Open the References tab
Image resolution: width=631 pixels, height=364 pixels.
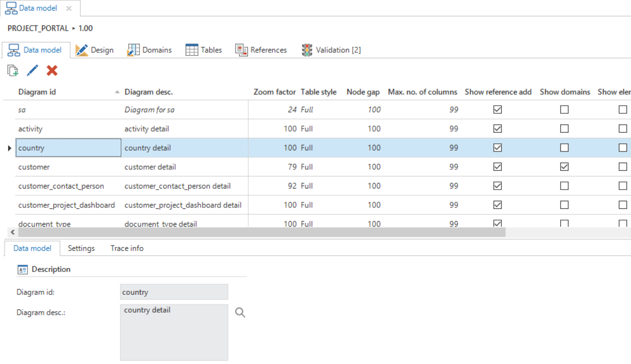pos(261,50)
